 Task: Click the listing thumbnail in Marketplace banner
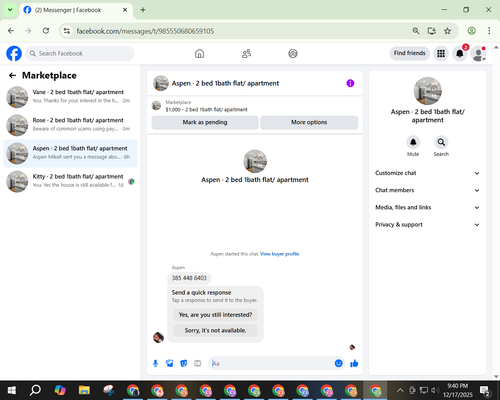click(x=156, y=106)
